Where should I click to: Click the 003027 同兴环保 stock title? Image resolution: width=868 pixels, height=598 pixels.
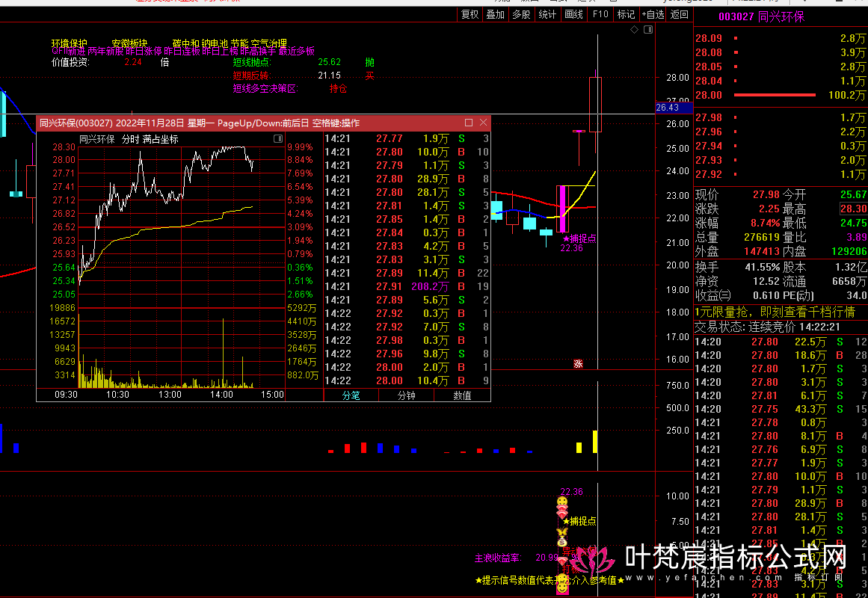click(x=761, y=17)
